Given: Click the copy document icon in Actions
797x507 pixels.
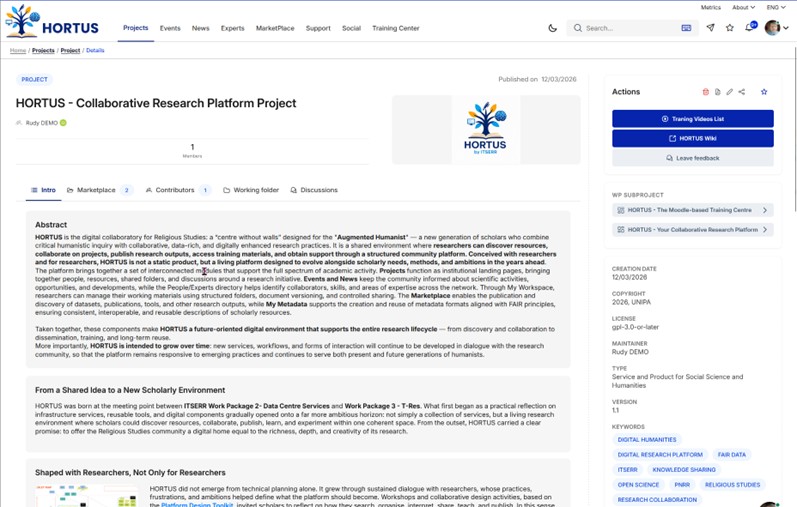Looking at the screenshot, I should (717, 92).
